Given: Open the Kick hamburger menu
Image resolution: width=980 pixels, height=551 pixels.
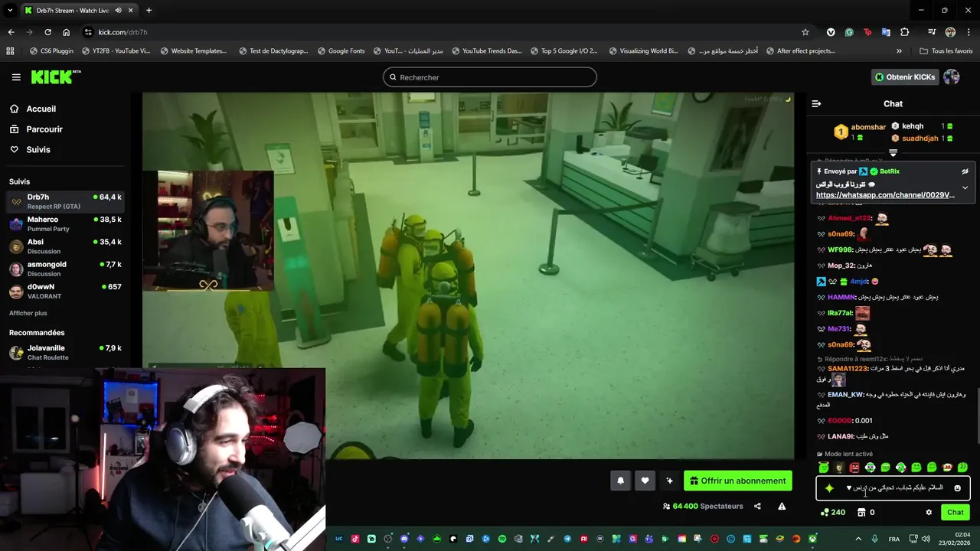Looking at the screenshot, I should point(16,77).
